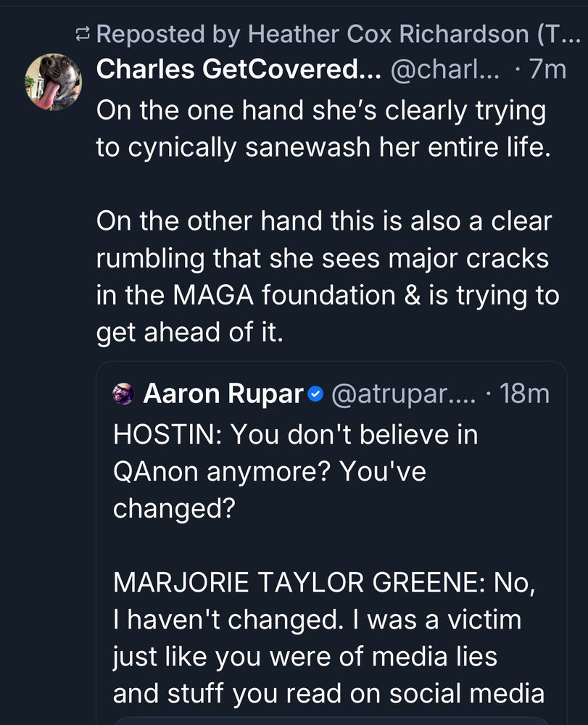Click the line "On the one hand she's clearly trying"

(321, 109)
